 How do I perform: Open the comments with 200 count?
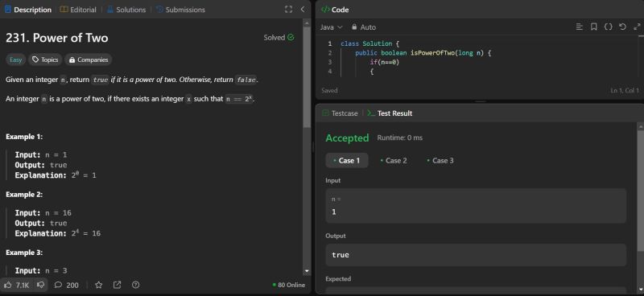pos(67,285)
